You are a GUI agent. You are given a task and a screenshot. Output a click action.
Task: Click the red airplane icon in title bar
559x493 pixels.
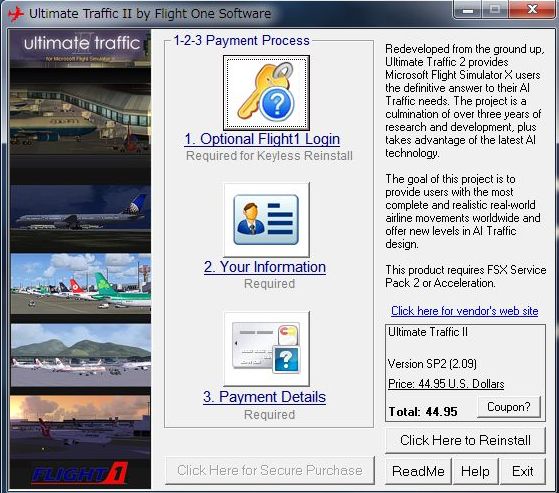pos(15,14)
